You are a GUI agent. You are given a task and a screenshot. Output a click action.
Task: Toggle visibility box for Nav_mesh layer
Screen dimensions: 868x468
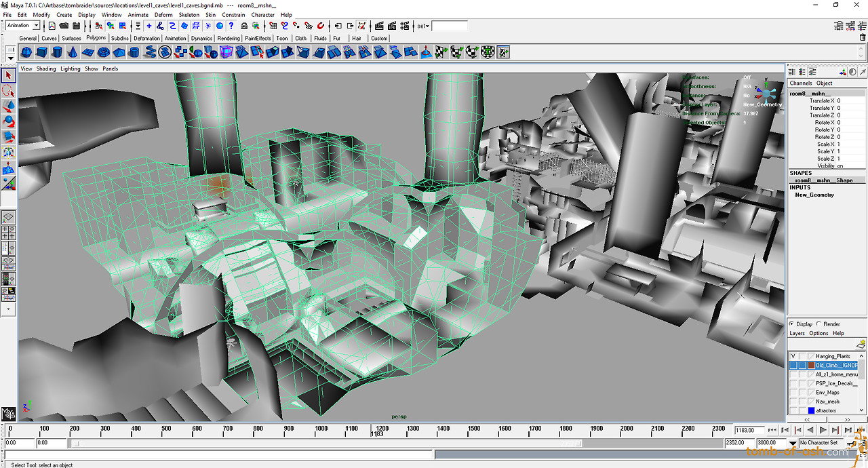[793, 402]
